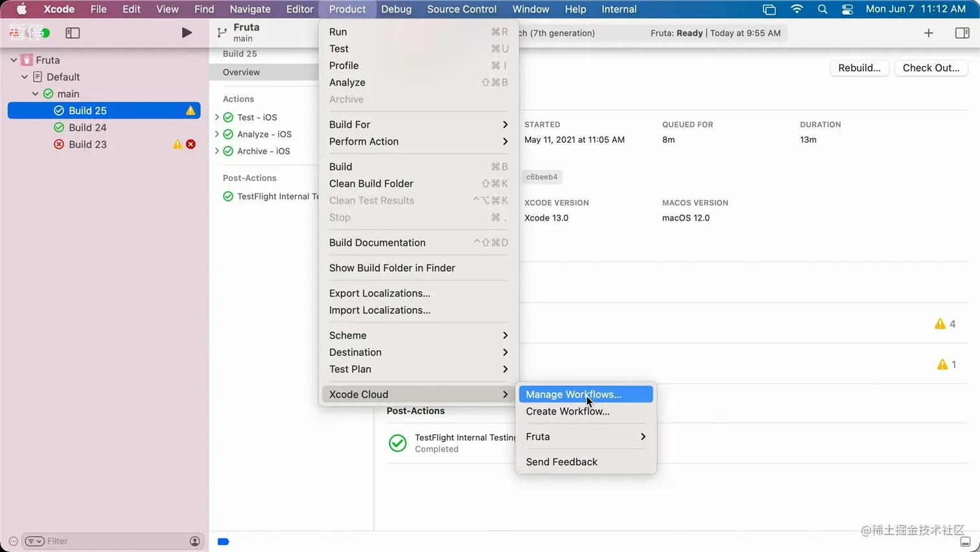Toggle the navigator sidebar panel icon
Screen dimensions: 980x552
pyautogui.click(x=73, y=32)
